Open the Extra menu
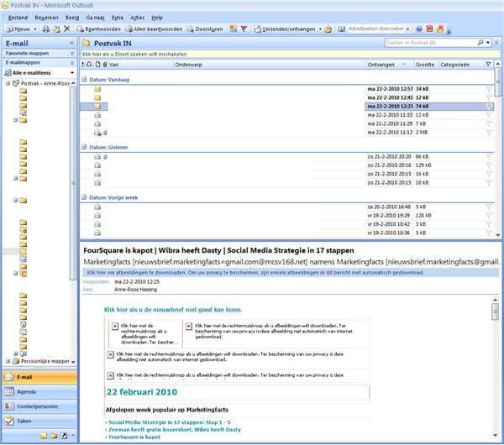 (x=118, y=18)
